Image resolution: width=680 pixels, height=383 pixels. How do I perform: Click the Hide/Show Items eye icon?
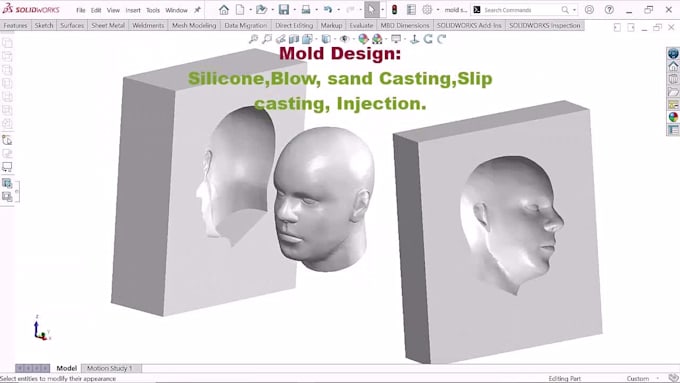click(x=344, y=39)
